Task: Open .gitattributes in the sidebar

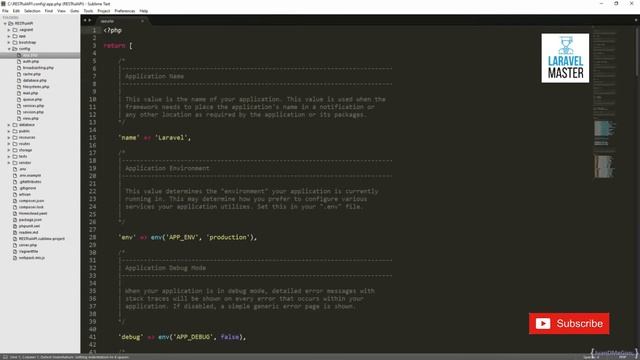Action: [30, 182]
